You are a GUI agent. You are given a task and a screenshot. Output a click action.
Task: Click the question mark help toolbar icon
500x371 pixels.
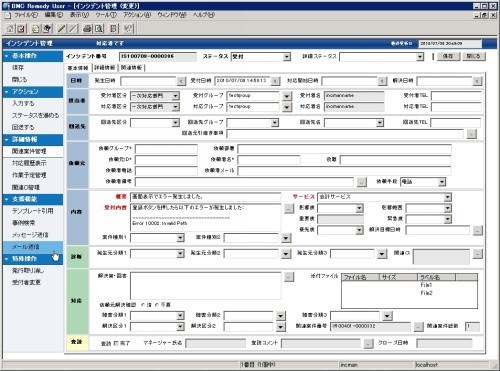pyautogui.click(x=128, y=29)
